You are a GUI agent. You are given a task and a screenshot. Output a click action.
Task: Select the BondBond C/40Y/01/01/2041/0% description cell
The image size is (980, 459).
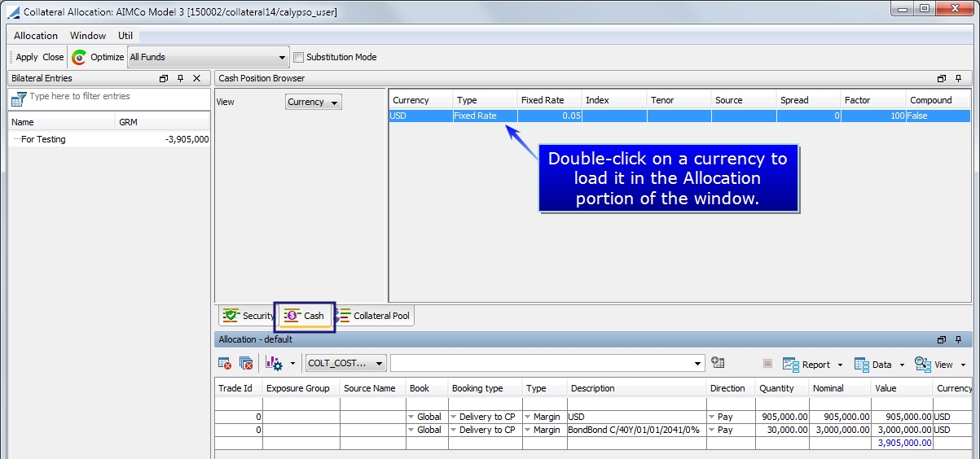pyautogui.click(x=636, y=430)
